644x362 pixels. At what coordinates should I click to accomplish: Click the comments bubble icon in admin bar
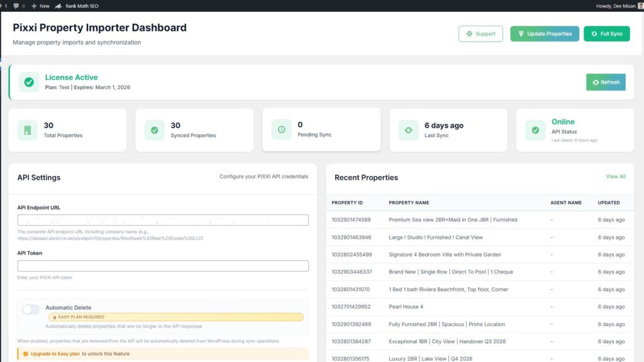16,6
